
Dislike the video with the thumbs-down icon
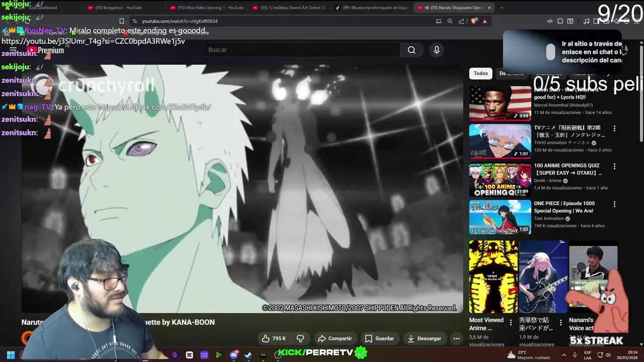click(x=300, y=338)
